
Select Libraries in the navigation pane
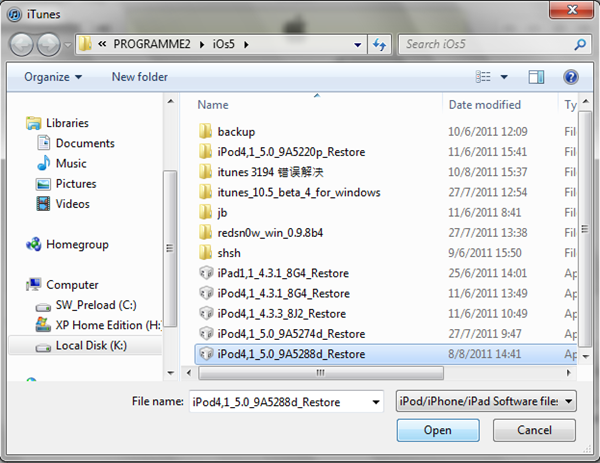pos(58,123)
